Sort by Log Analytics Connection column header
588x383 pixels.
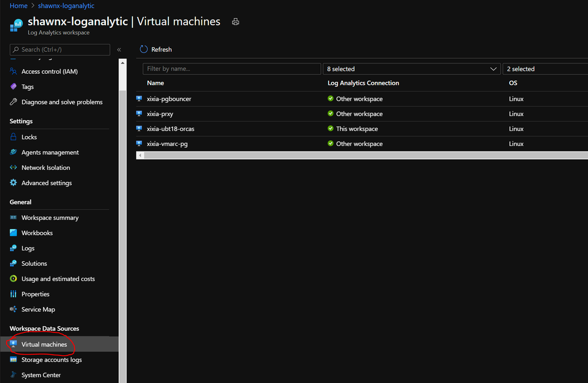tap(363, 83)
